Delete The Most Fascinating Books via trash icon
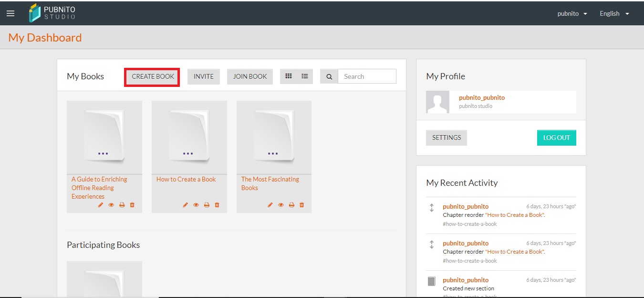This screenshot has width=644, height=298. coord(301,205)
